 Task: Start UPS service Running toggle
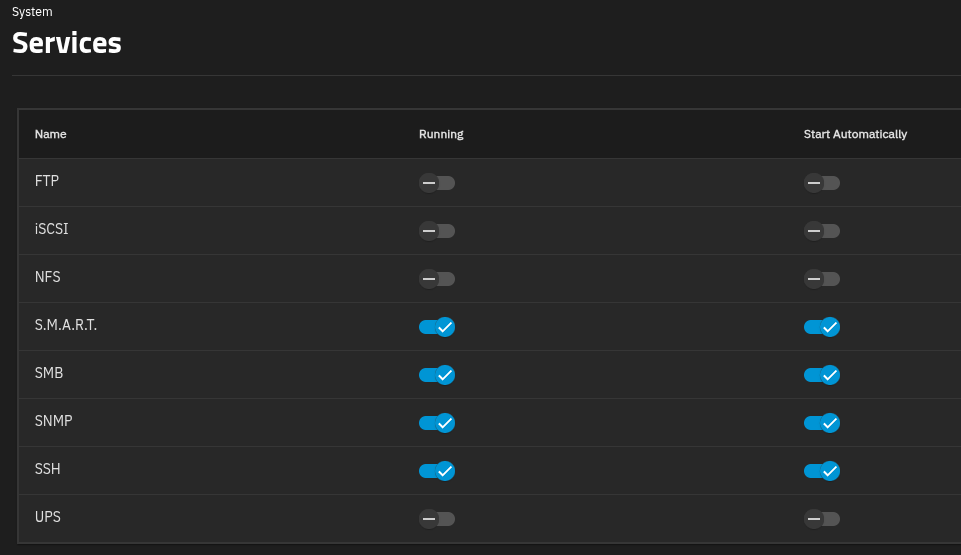[437, 519]
